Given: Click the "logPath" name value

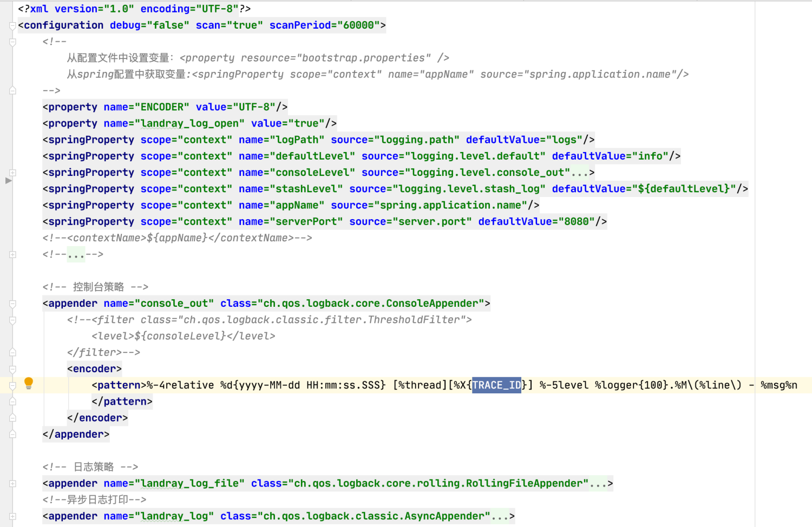Looking at the screenshot, I should tap(297, 140).
